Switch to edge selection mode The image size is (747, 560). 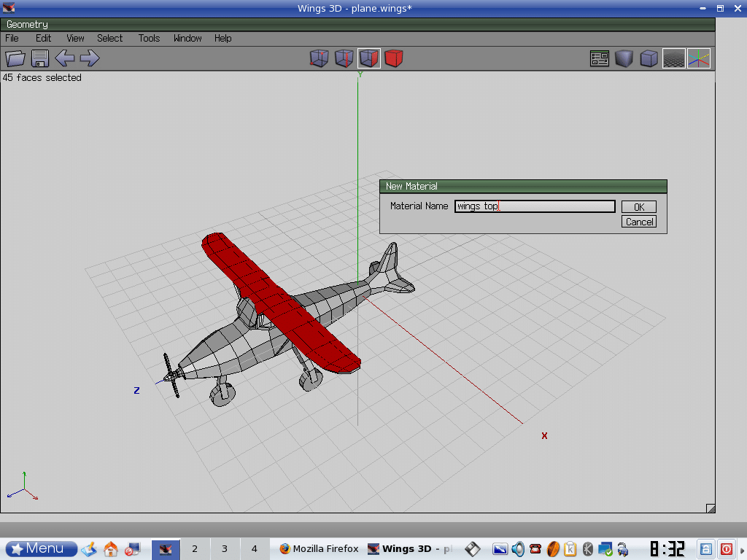coord(344,58)
